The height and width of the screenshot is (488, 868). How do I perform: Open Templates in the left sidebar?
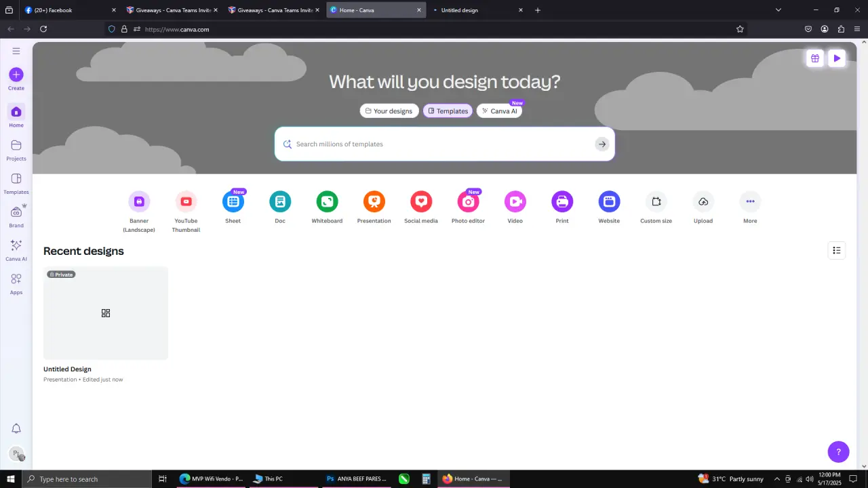16,183
